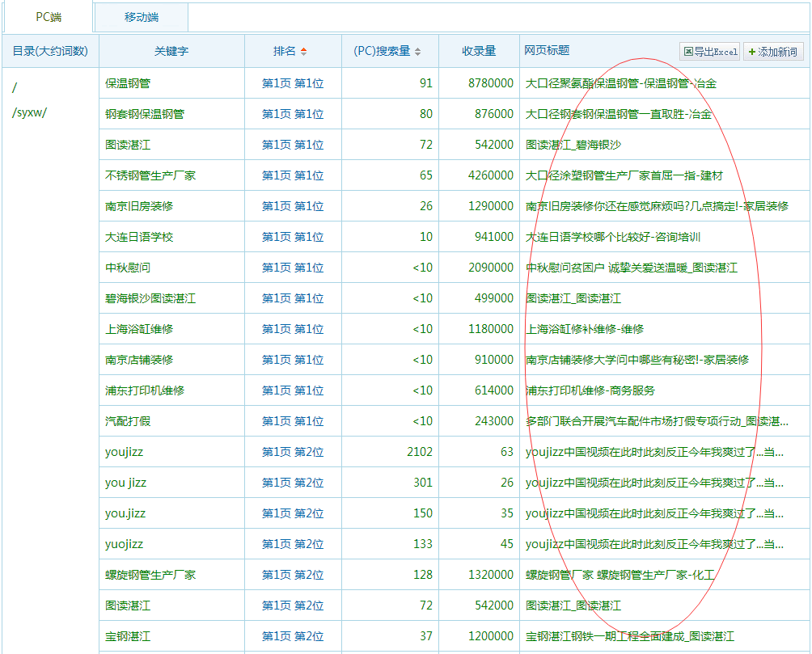812x654 pixels.
Task: Click keyword 不锈钢管生产厂家
Action: [x=150, y=175]
